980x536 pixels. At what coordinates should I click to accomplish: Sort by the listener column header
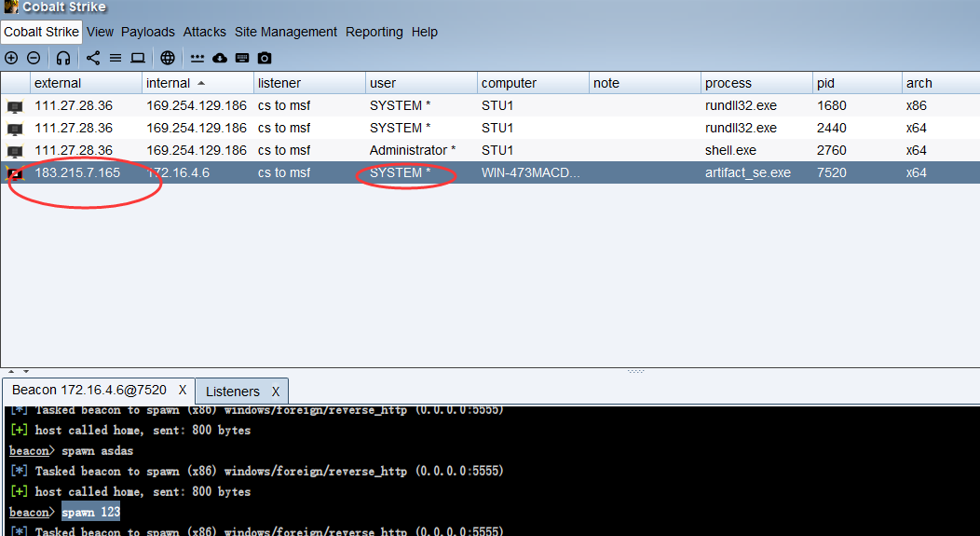click(x=310, y=83)
